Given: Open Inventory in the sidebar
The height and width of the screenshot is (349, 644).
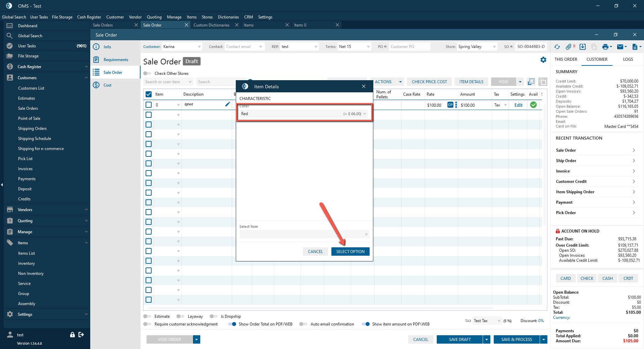Looking at the screenshot, I should coord(26,263).
